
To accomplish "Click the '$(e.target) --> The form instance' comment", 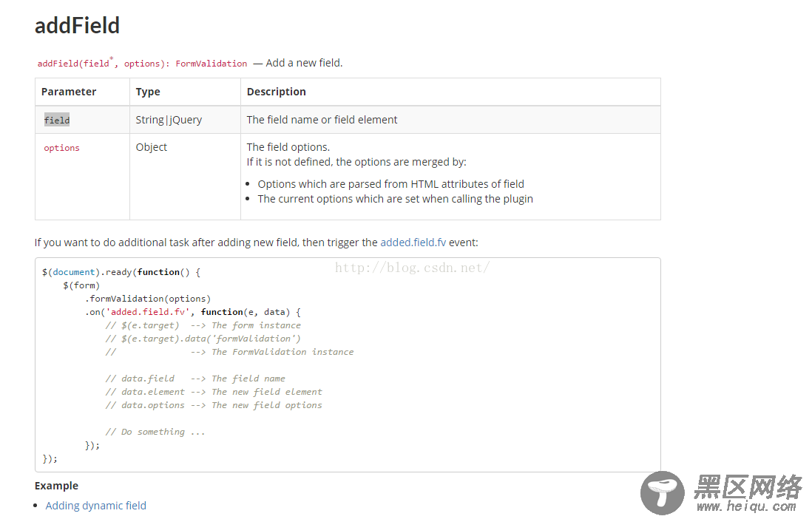I will (203, 325).
